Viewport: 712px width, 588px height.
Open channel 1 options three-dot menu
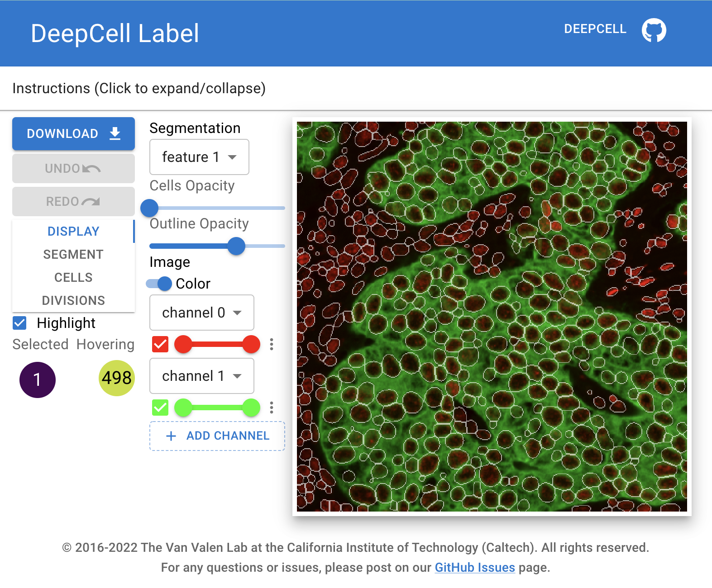click(x=272, y=408)
